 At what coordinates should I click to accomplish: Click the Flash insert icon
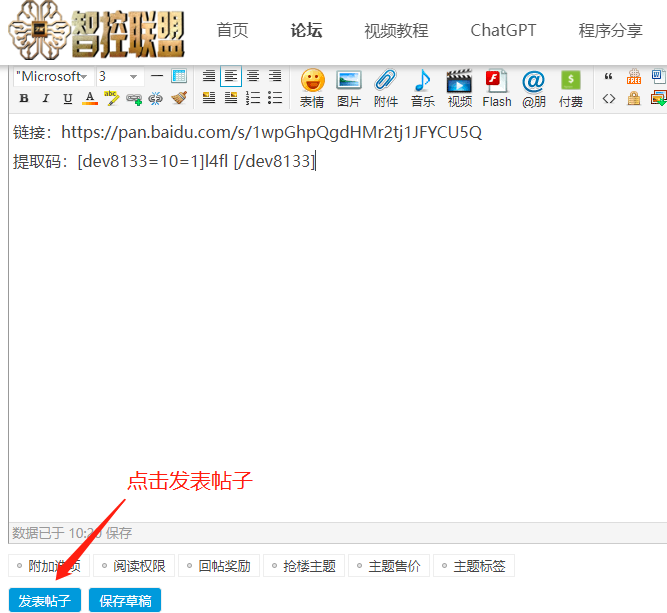[x=496, y=86]
